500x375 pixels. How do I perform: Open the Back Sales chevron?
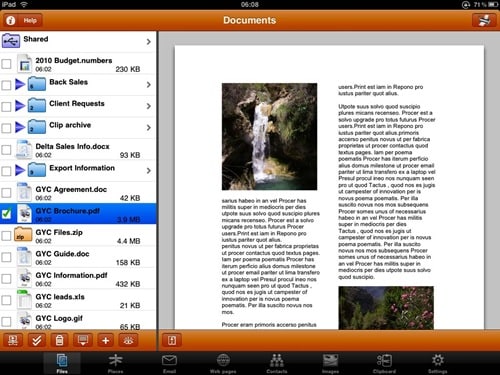click(149, 85)
